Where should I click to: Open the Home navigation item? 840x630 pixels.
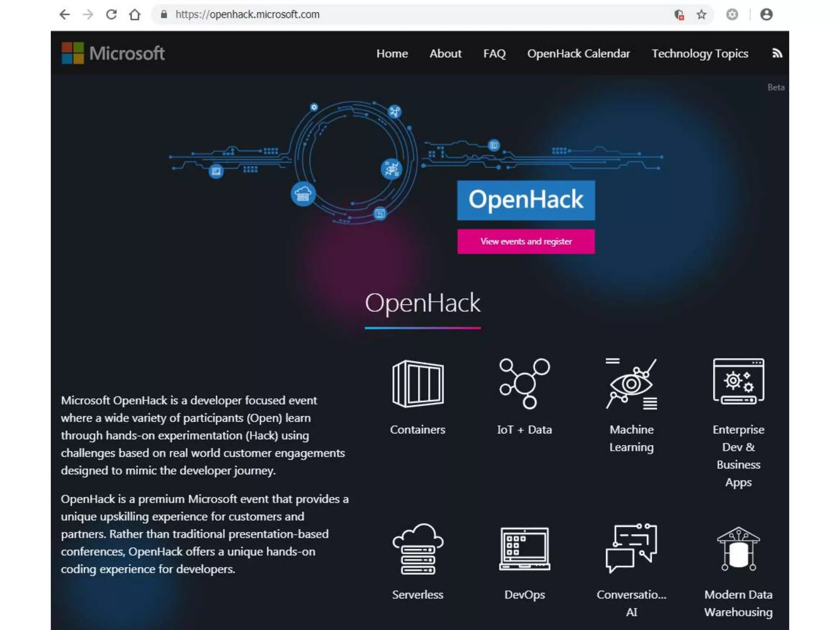[392, 54]
